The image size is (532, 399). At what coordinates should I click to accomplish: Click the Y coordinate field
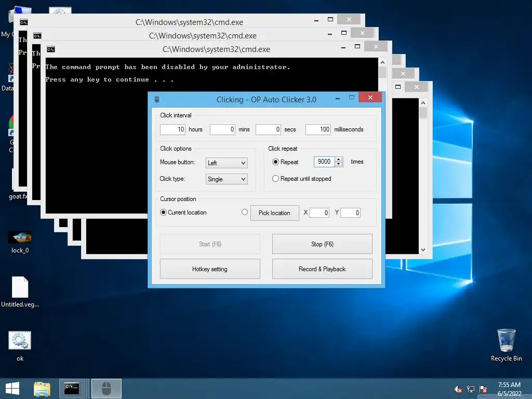351,212
